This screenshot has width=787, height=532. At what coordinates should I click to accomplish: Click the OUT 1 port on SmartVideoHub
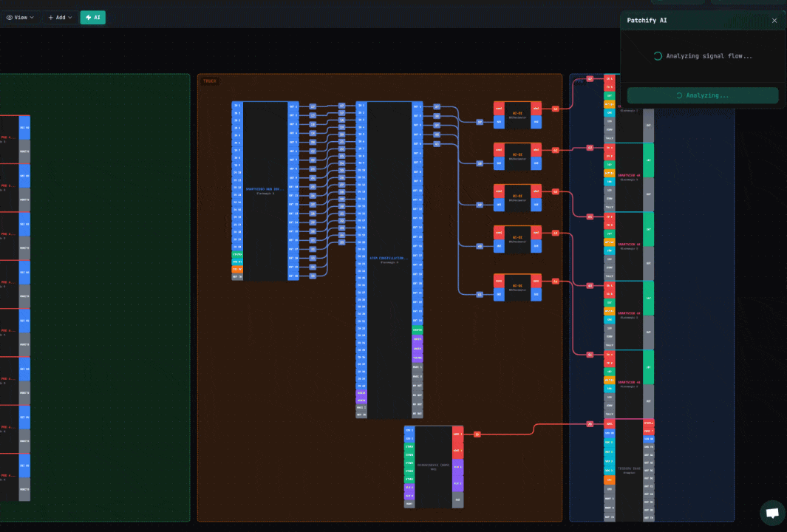click(x=293, y=106)
